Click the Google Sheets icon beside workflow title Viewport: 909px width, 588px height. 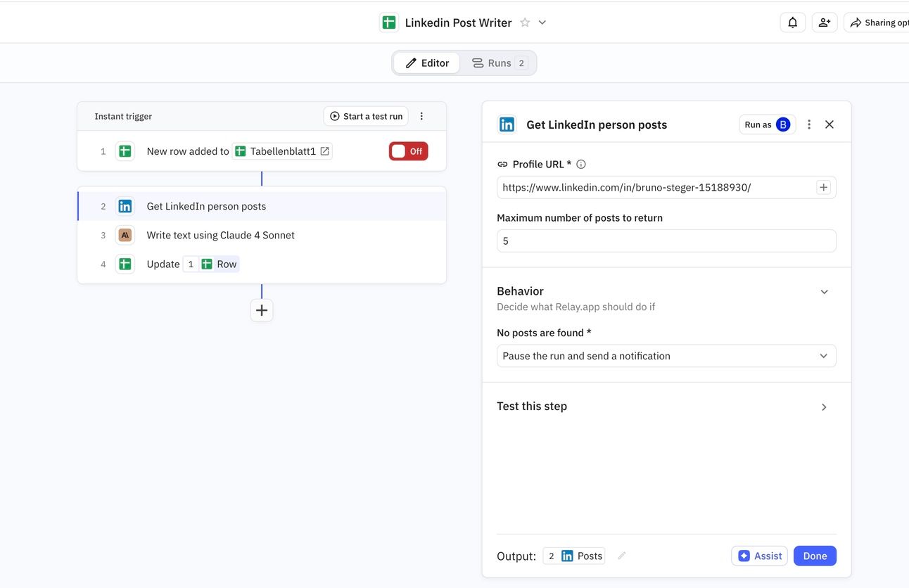click(x=389, y=23)
